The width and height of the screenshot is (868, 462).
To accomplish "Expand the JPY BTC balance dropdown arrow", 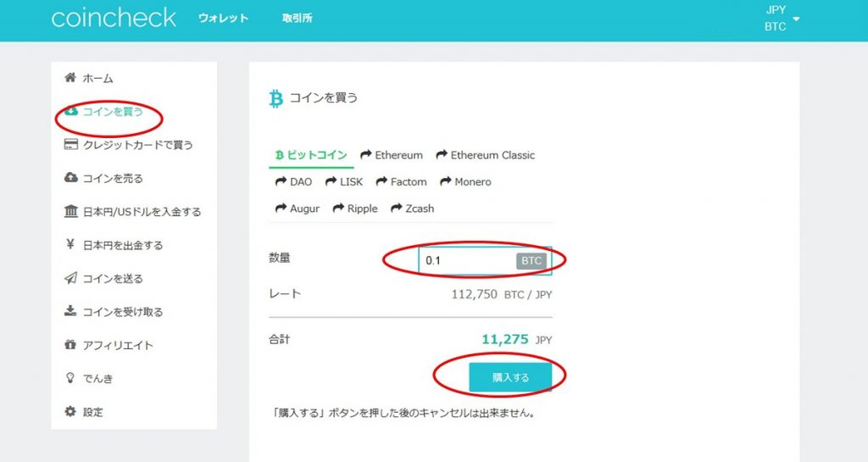I will click(796, 19).
